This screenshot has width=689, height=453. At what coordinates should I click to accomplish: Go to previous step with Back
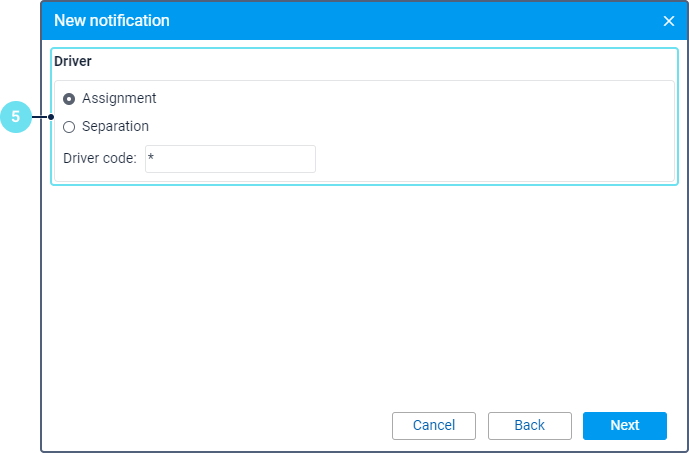(x=529, y=425)
